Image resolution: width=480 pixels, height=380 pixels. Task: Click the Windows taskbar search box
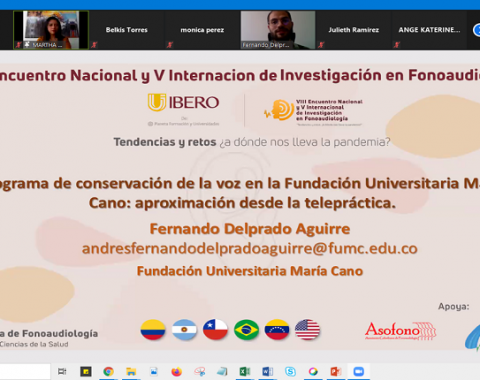(25, 371)
